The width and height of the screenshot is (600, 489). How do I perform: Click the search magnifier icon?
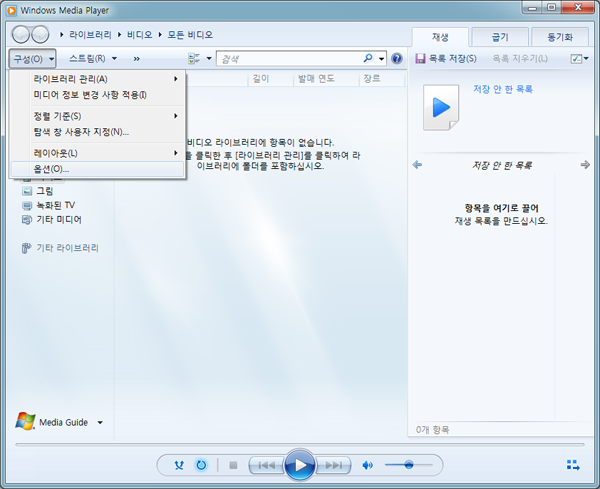(368, 58)
